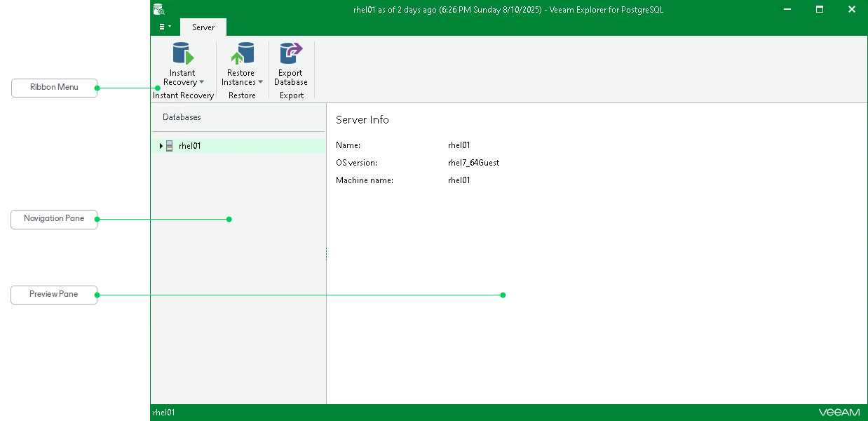Click the dropdown arrow next to the hamburger menu
This screenshot has width=868, height=421.
pos(170,26)
